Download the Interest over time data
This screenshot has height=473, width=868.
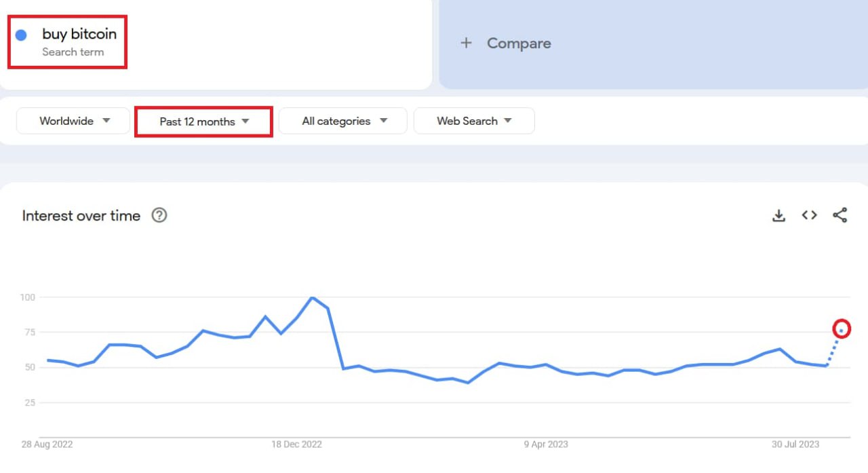tap(778, 215)
